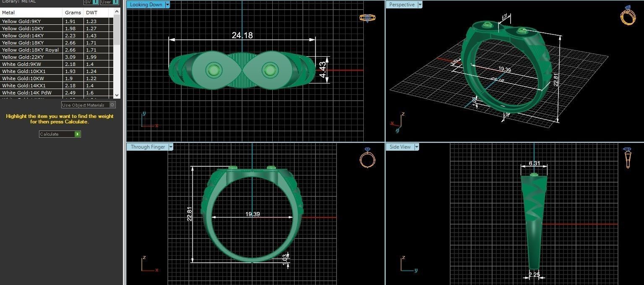Select the Yellow Gold:18KY Royal row
The height and width of the screenshot is (285, 644).
click(x=57, y=50)
